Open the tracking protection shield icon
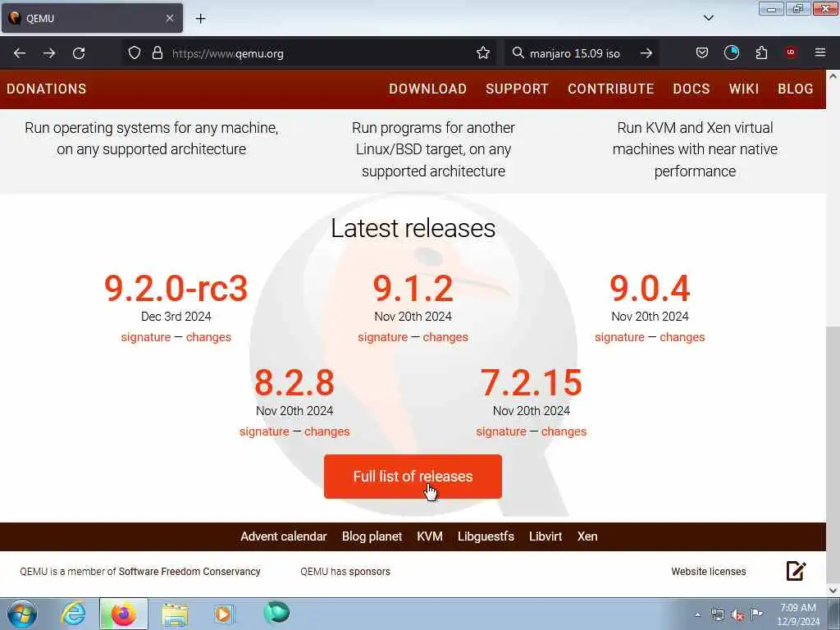This screenshot has height=630, width=840. pyautogui.click(x=135, y=53)
